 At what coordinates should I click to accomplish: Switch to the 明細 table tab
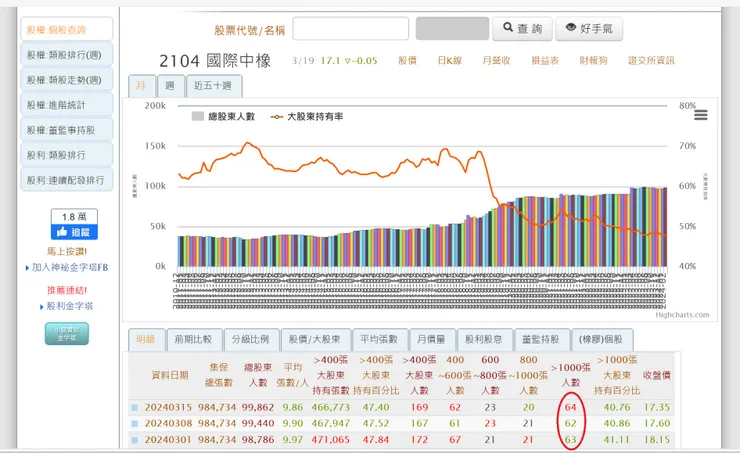click(146, 339)
